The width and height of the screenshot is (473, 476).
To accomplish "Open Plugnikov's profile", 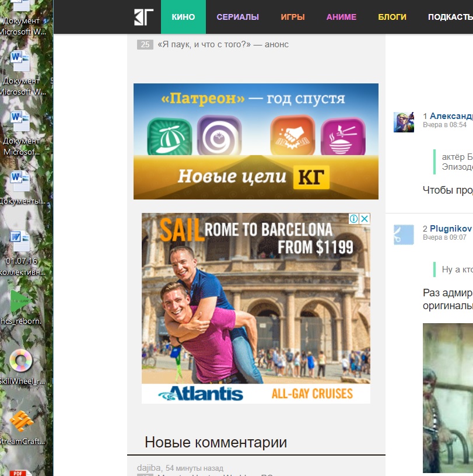I will point(451,229).
